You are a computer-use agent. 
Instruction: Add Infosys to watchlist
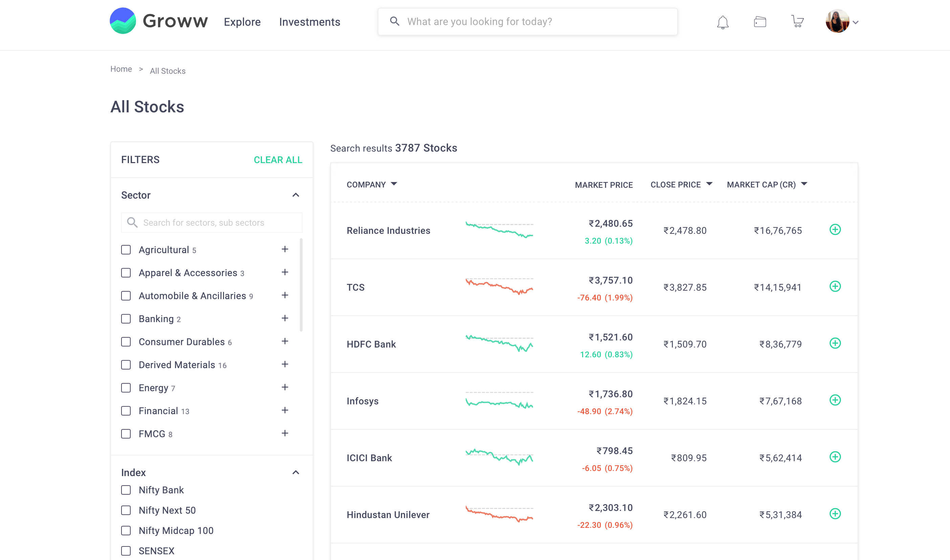click(835, 400)
